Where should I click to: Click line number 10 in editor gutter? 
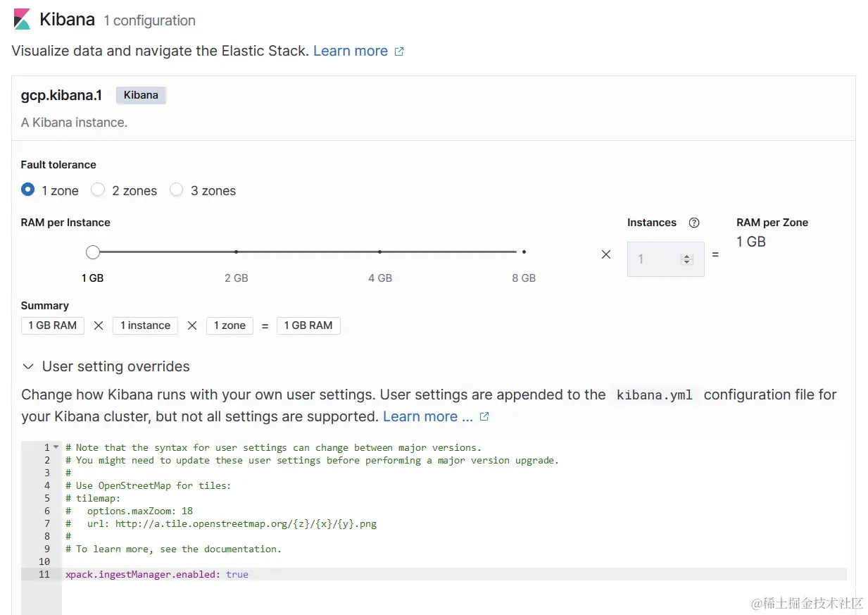tap(44, 561)
